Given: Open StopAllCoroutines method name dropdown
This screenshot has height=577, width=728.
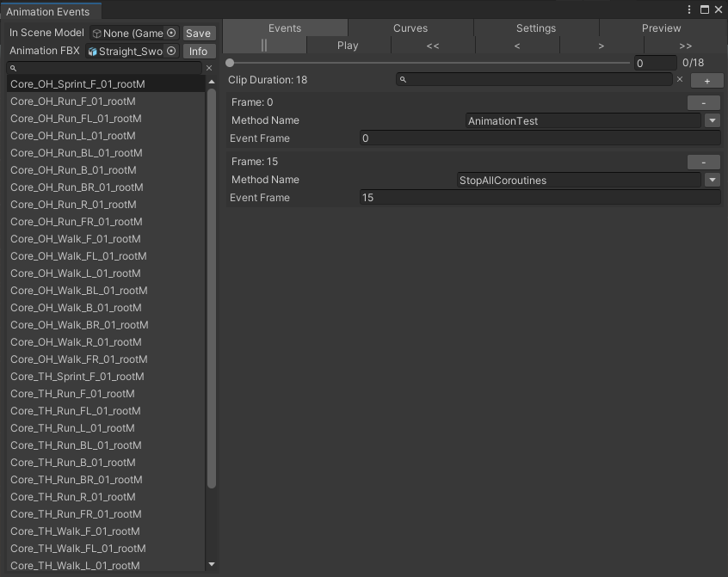Looking at the screenshot, I should tap(713, 180).
